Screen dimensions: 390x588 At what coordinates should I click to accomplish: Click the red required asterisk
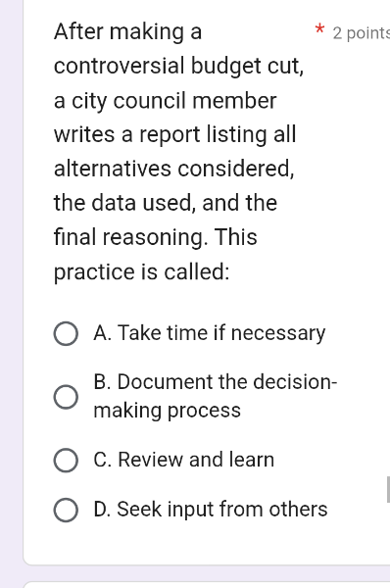tap(319, 28)
